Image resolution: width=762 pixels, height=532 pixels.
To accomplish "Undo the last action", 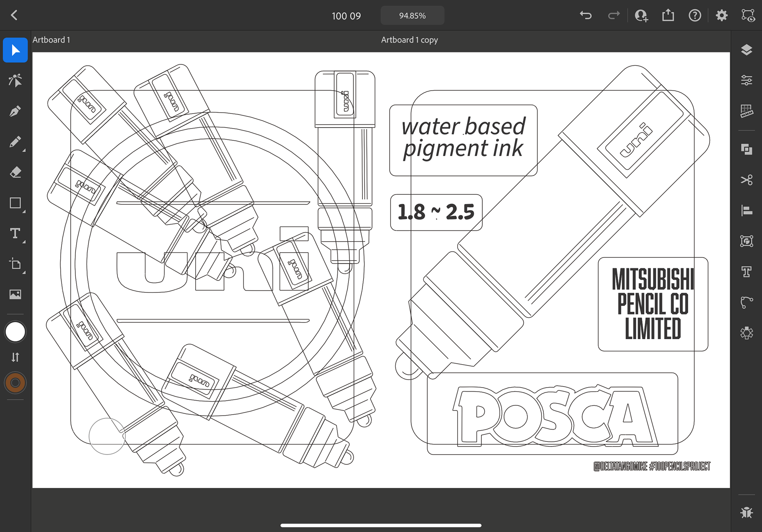I will (x=586, y=15).
